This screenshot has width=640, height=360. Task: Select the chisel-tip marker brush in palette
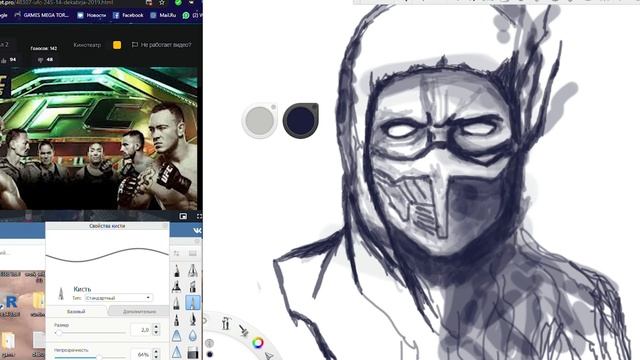click(x=193, y=287)
